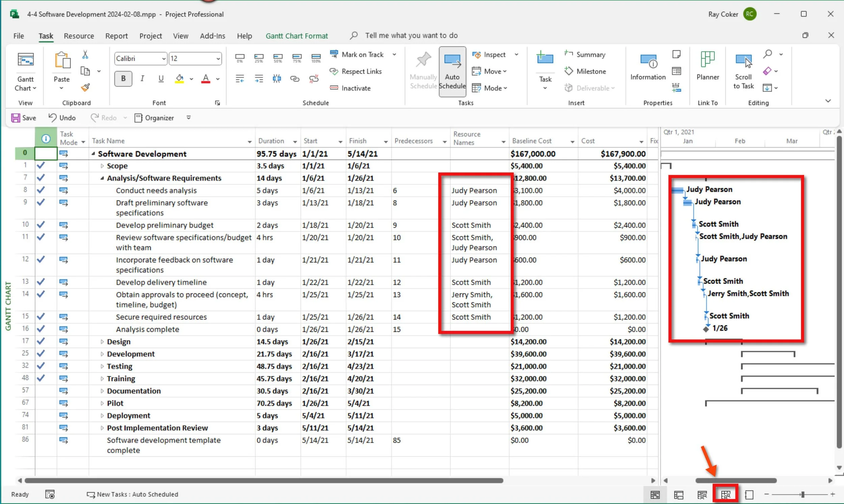844x504 pixels.
Task: Switch to Task Usage view in status bar
Action: pos(679,495)
